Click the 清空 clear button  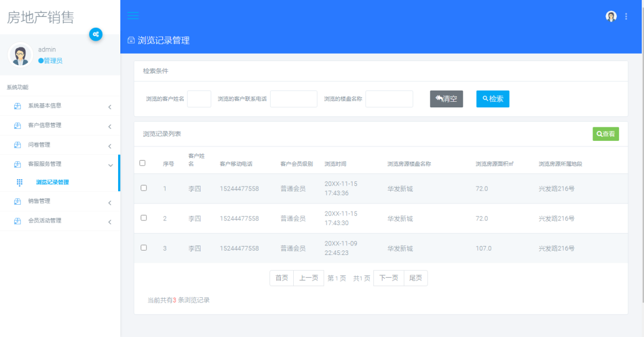click(x=446, y=98)
